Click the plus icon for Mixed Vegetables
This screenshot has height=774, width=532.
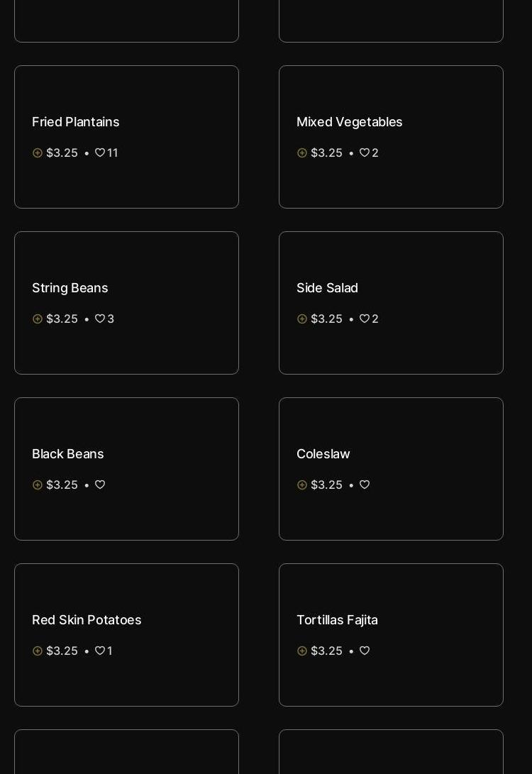[302, 153]
